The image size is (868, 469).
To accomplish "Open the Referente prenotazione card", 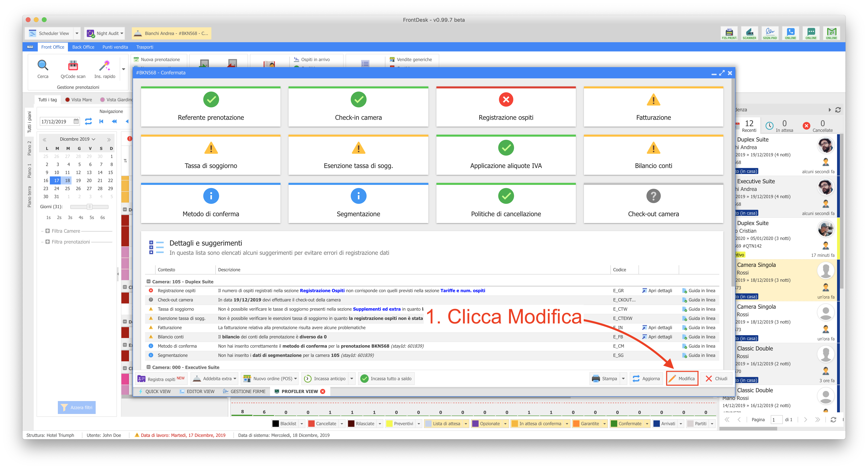I will coord(211,106).
